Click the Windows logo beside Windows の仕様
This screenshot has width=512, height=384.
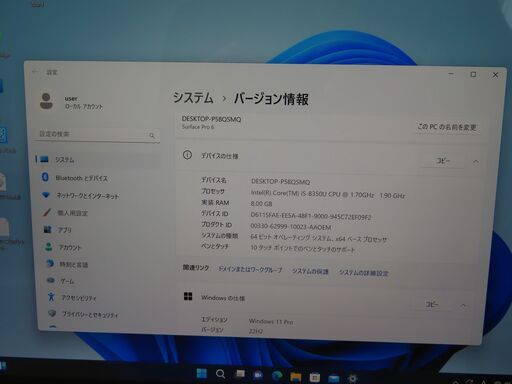[x=188, y=296]
